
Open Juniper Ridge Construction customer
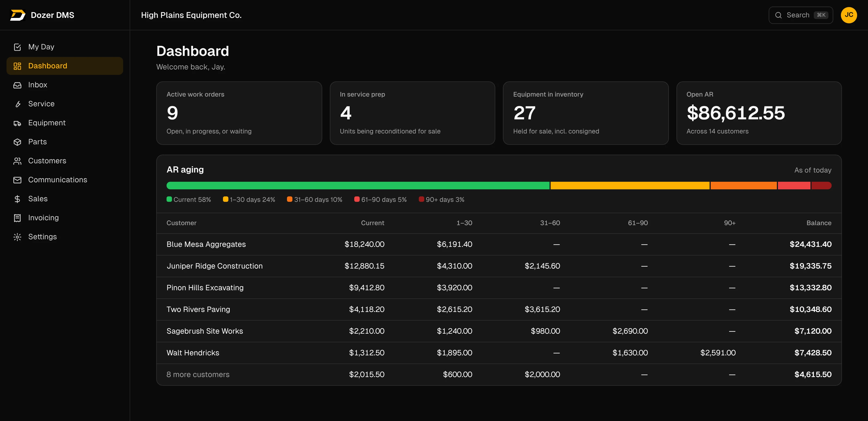click(499, 266)
